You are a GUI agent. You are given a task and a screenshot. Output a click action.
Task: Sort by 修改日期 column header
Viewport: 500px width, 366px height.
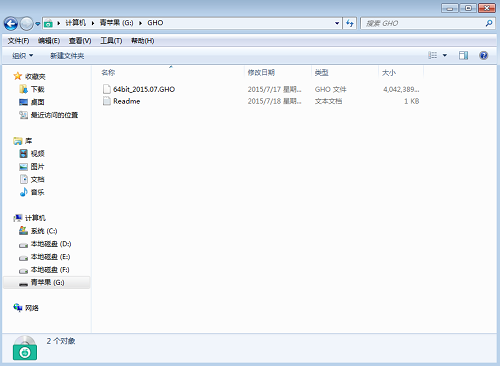tap(261, 72)
